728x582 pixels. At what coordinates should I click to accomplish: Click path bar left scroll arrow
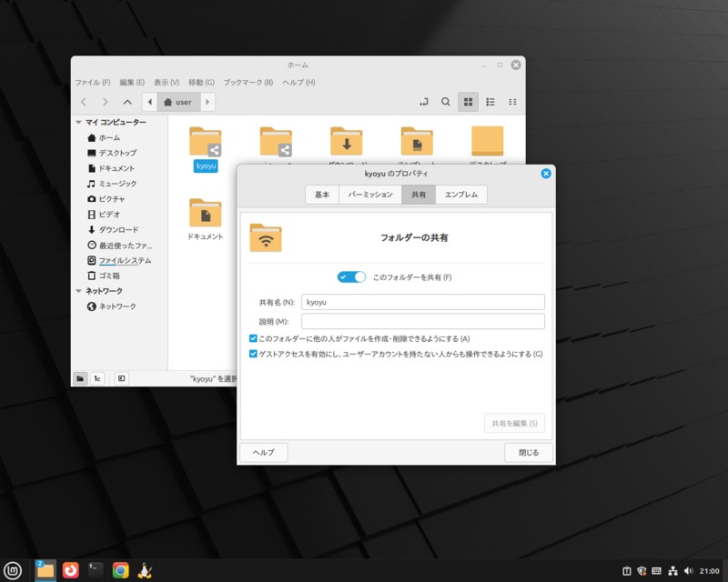click(x=149, y=102)
